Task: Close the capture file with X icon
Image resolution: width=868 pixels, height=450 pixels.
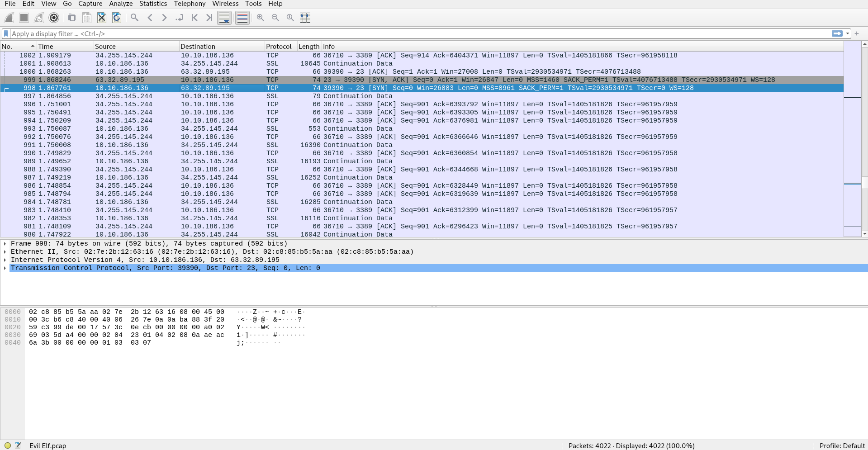Action: (102, 18)
